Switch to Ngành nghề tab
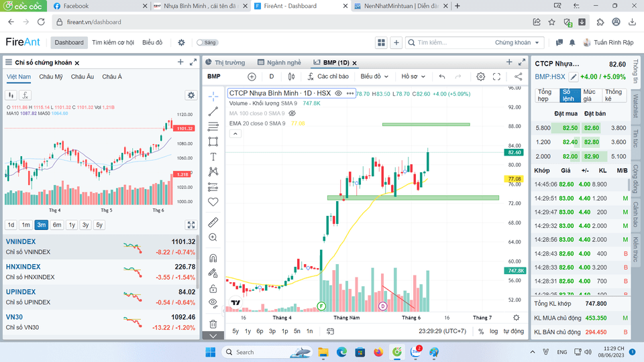Viewport: 644px width, 362px height. pyautogui.click(x=279, y=62)
